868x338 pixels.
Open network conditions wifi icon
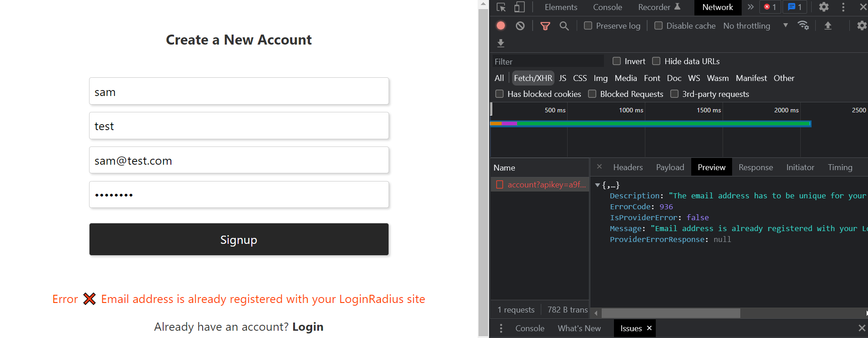point(803,25)
